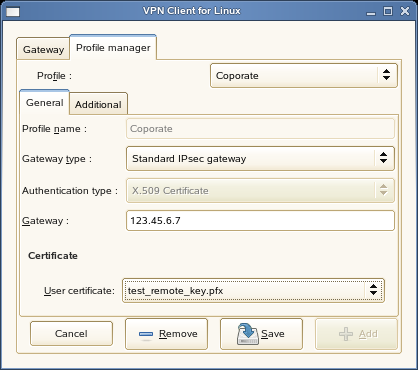This screenshot has width=418, height=370.
Task: Click the disk save icon
Action: click(248, 334)
